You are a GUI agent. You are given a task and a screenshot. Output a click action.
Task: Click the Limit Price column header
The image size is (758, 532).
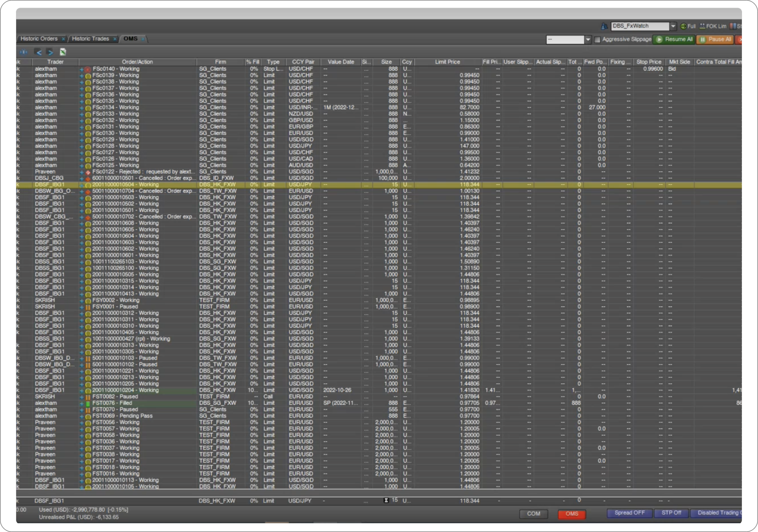[447, 62]
